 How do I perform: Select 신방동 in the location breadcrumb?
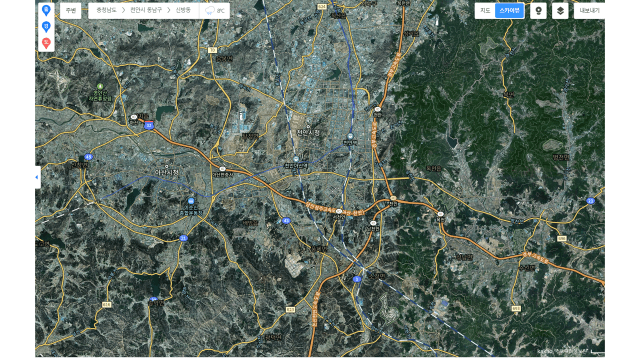(x=183, y=10)
